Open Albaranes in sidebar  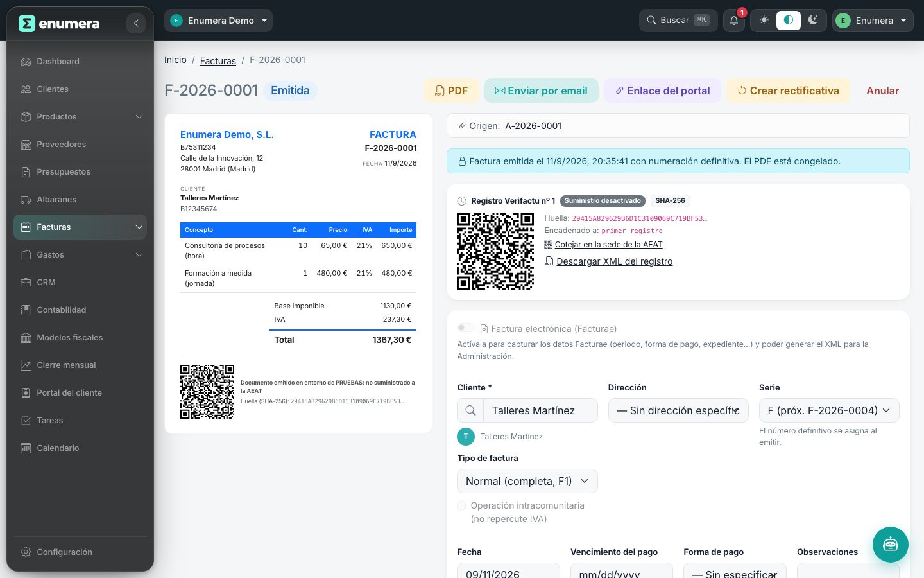(x=80, y=200)
